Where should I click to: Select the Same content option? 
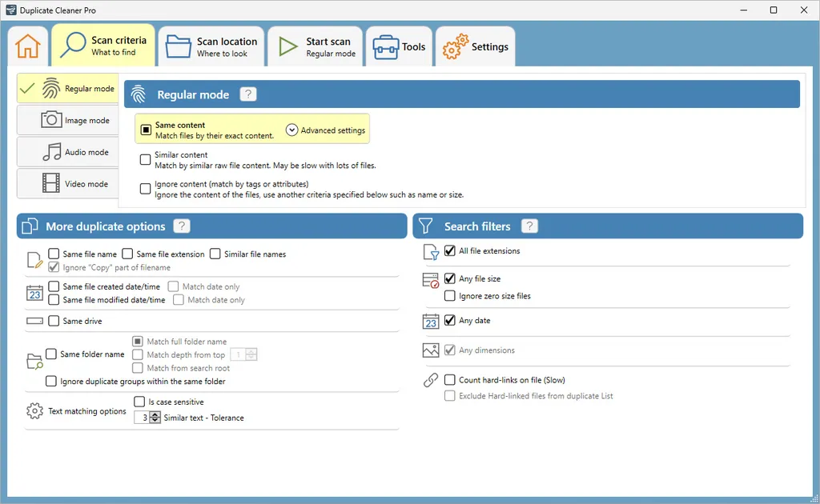(146, 130)
